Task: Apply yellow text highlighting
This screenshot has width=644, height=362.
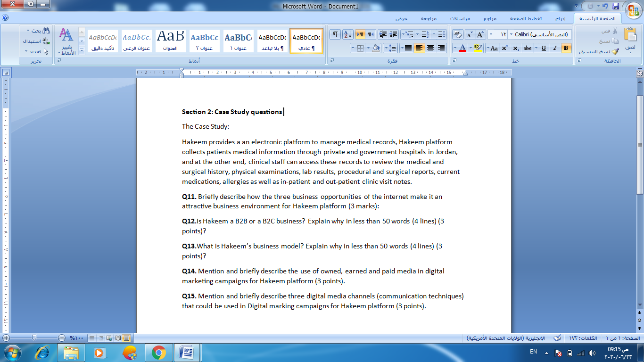Action: pyautogui.click(x=478, y=47)
